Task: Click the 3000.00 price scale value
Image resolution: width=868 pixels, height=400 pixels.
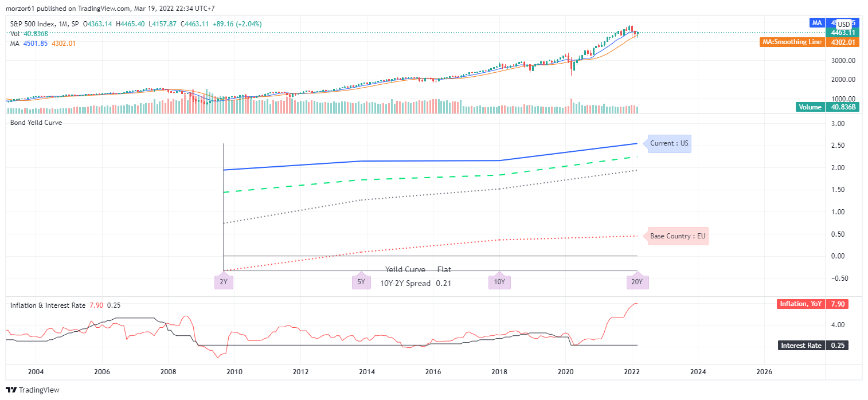Action: tap(843, 60)
